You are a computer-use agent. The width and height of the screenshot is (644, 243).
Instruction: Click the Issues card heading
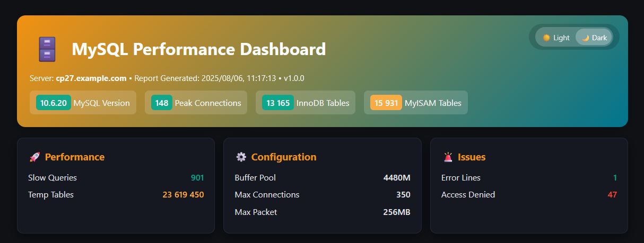[472, 157]
